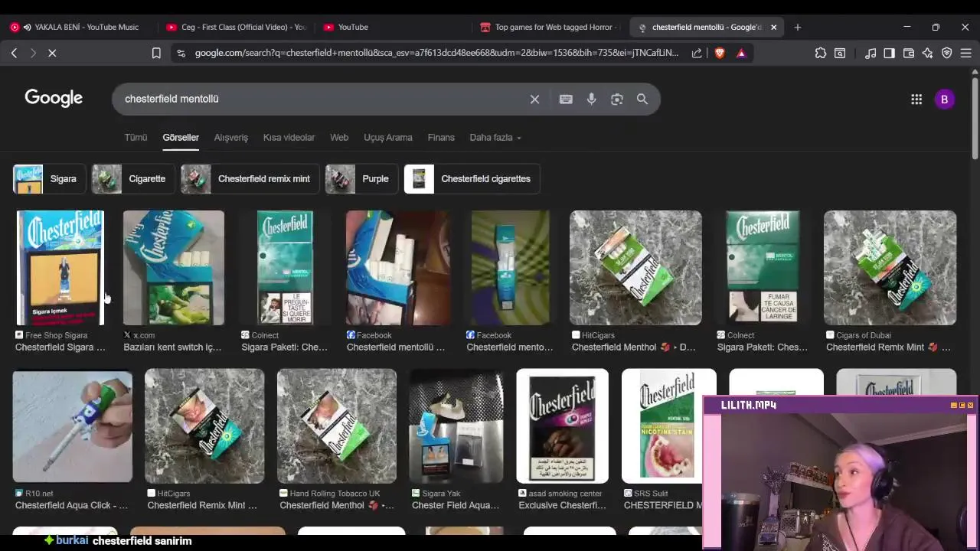The image size is (980, 551).
Task: Click the browser address bar URL
Action: click(x=436, y=53)
